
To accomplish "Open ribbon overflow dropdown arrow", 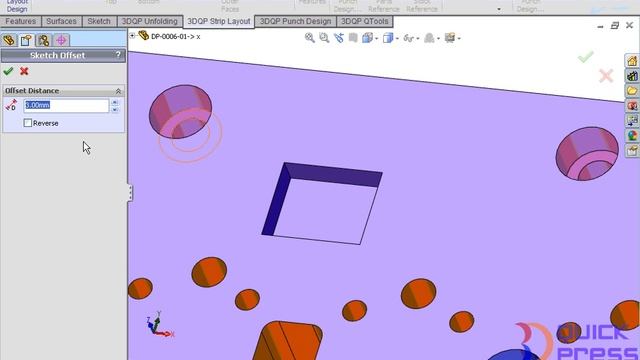I will pos(499,9).
